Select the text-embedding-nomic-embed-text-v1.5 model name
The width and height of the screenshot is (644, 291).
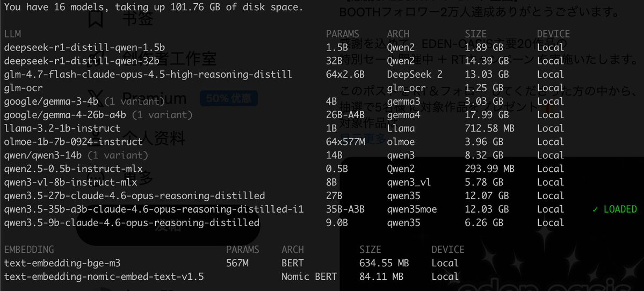click(104, 277)
